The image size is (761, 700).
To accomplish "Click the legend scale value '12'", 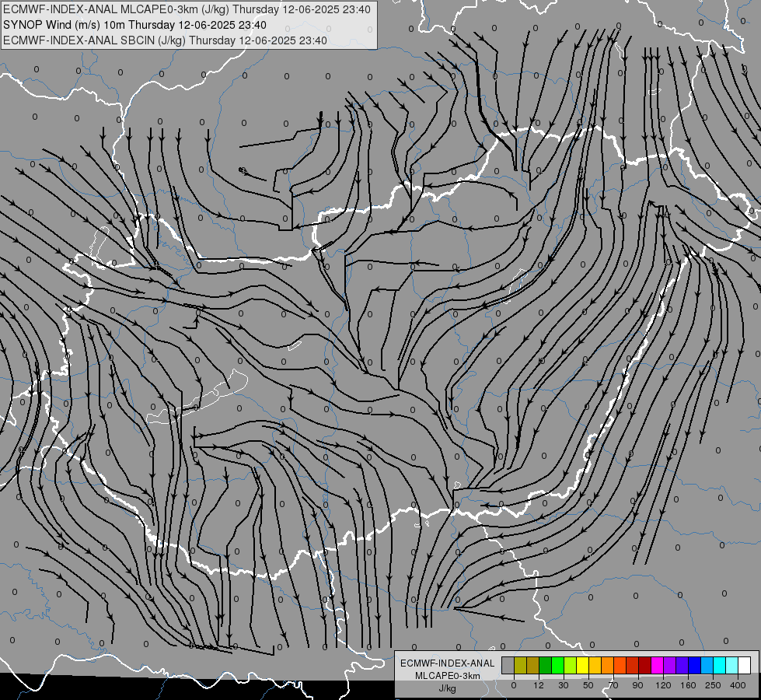I will (x=539, y=685).
